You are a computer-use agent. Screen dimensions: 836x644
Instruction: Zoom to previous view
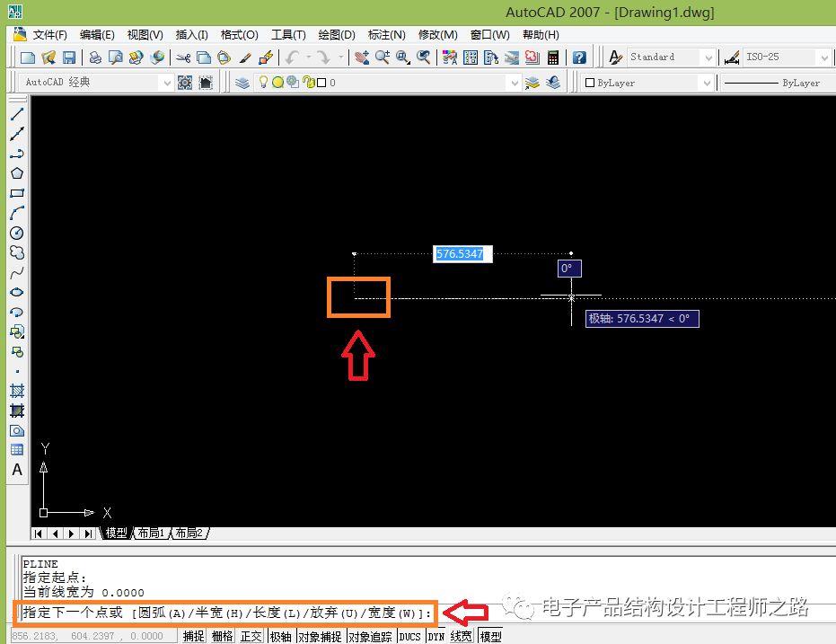point(424,57)
